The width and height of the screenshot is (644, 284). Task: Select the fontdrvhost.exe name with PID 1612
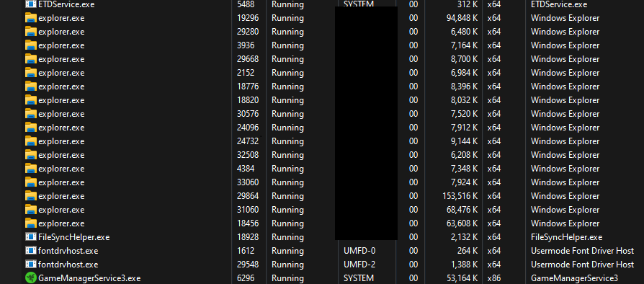68,251
